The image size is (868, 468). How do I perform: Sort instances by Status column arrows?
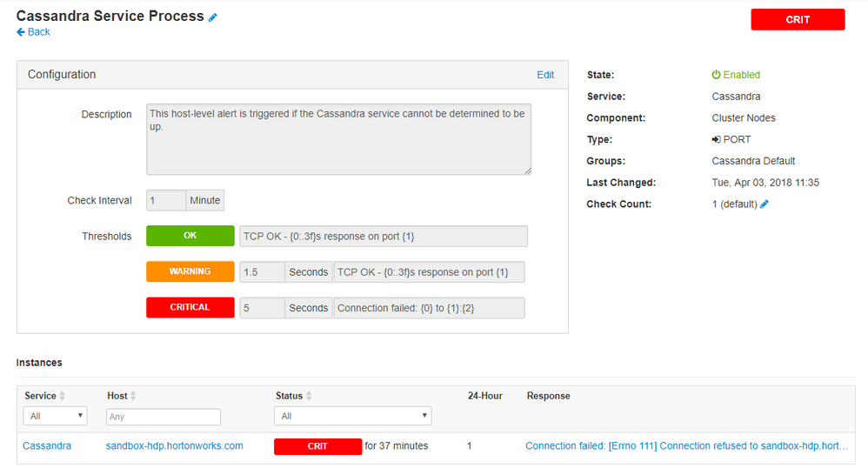click(x=309, y=396)
